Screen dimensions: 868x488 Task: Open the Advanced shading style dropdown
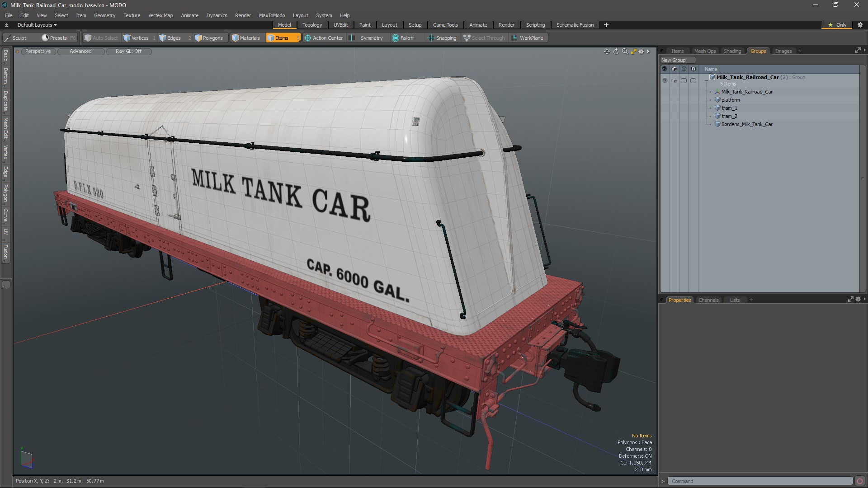coord(80,52)
